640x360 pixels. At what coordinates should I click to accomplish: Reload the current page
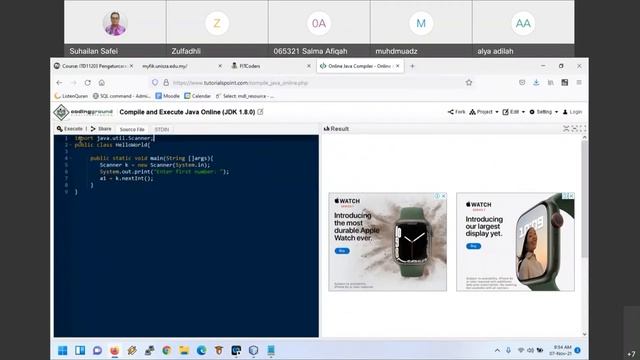(87, 82)
